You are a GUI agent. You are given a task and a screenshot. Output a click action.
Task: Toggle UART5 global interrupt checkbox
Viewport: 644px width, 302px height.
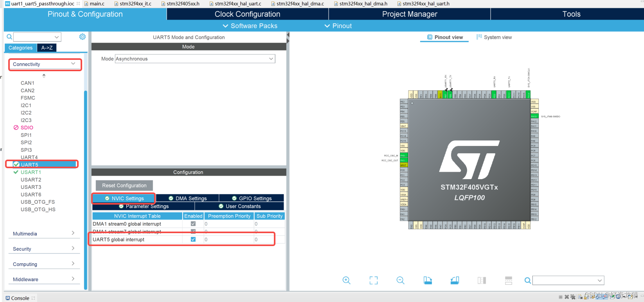pos(193,239)
